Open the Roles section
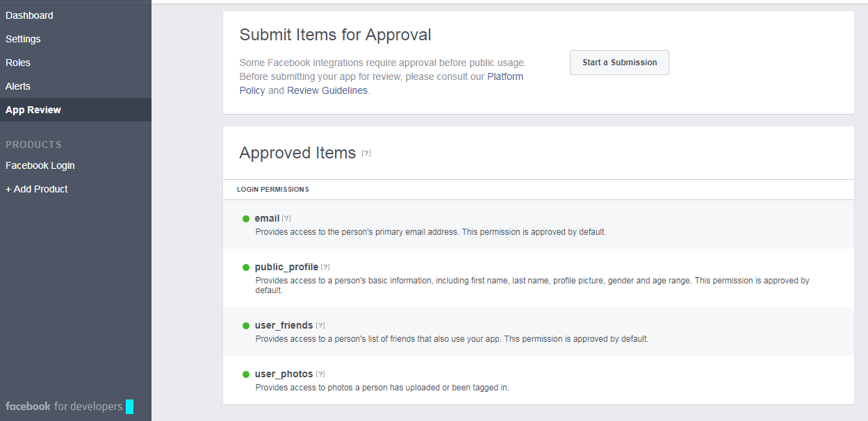This screenshot has height=421, width=868. tap(18, 63)
